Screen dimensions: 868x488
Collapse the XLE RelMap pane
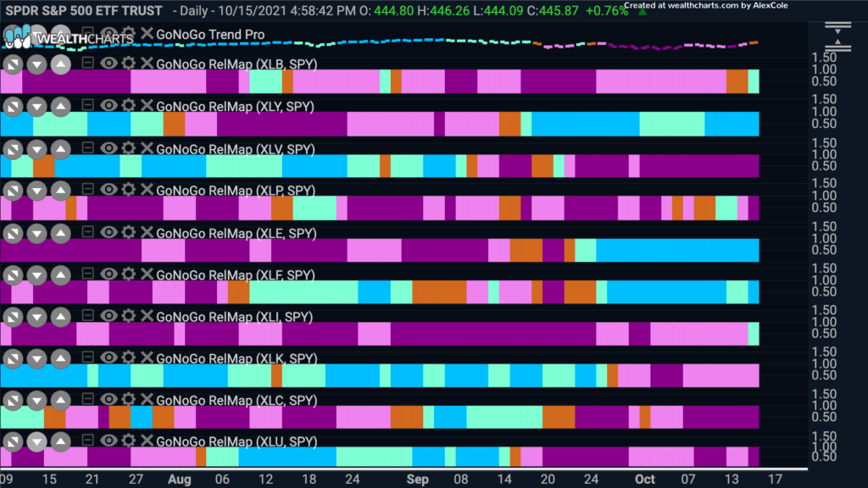[x=87, y=231]
